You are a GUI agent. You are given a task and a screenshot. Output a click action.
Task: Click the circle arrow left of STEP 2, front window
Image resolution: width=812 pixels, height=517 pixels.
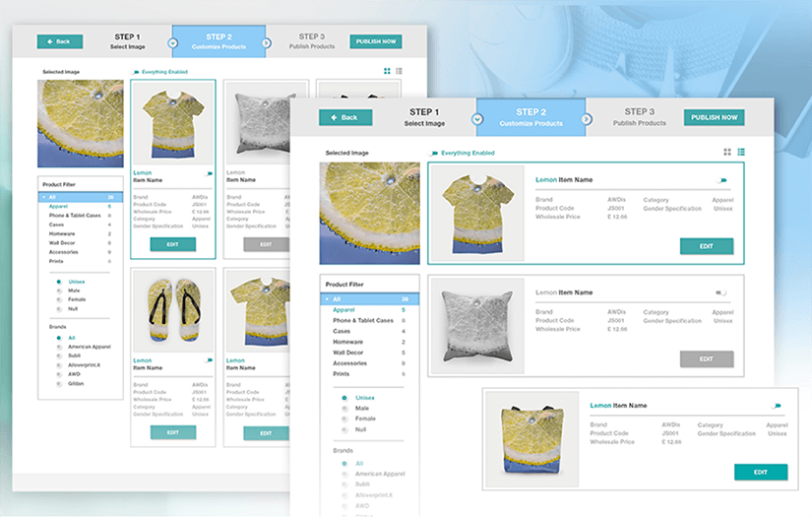pyautogui.click(x=477, y=119)
